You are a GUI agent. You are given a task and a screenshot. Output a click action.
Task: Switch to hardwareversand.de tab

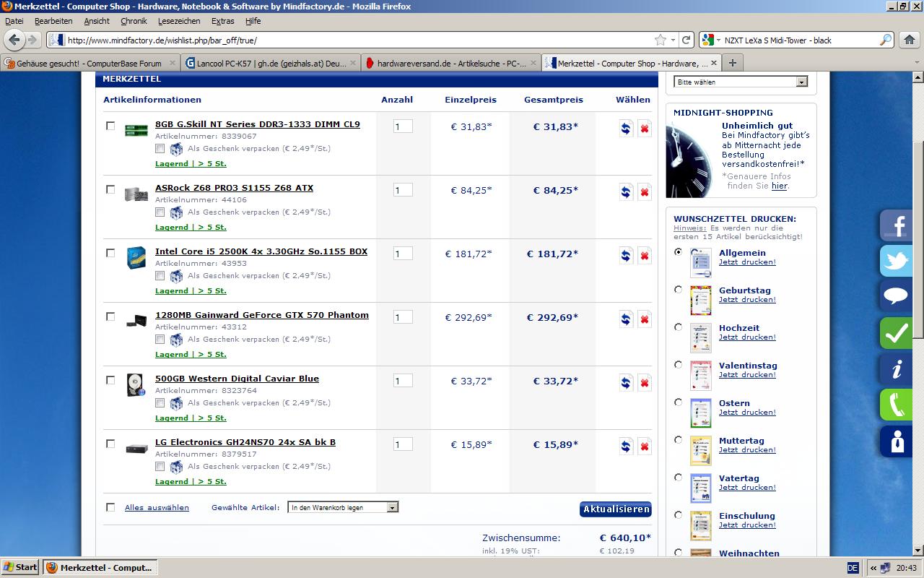(x=450, y=63)
